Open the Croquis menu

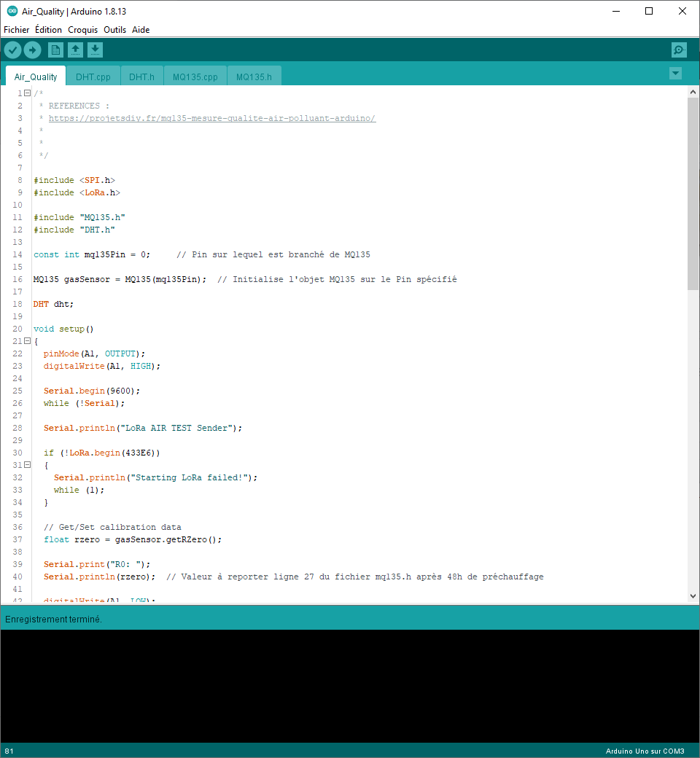point(82,30)
